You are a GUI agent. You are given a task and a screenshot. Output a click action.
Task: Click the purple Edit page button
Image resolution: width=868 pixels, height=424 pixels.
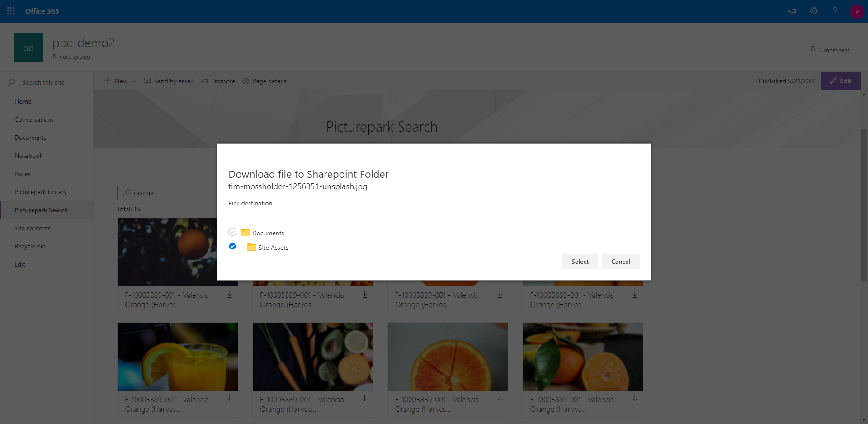point(840,81)
